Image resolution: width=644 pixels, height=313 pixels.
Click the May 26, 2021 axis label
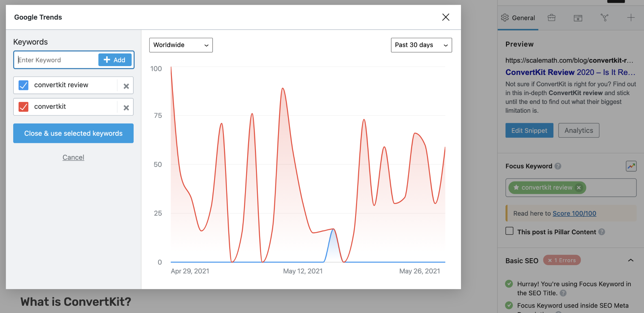click(419, 271)
